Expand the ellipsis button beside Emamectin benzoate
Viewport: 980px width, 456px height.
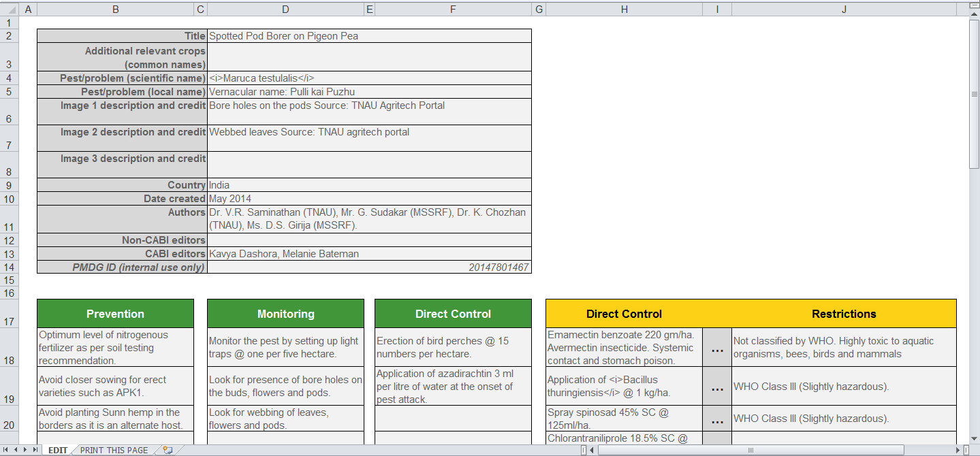tap(717, 348)
